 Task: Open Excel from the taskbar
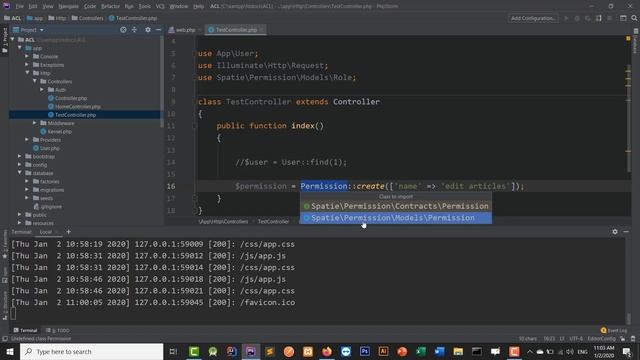421,351
